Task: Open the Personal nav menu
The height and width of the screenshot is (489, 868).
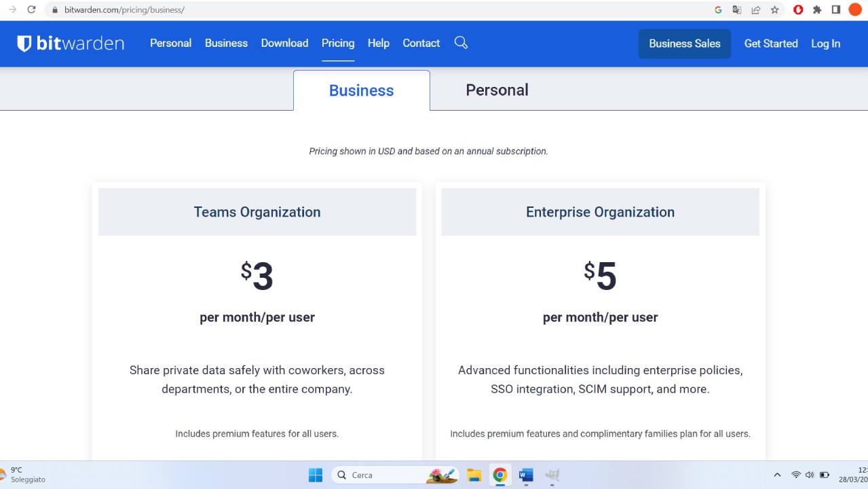Action: (x=171, y=43)
